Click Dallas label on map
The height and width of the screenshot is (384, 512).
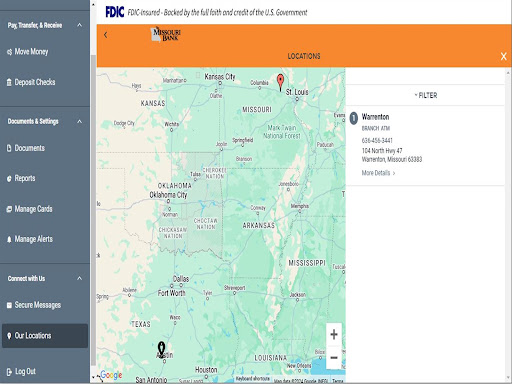pos(181,279)
